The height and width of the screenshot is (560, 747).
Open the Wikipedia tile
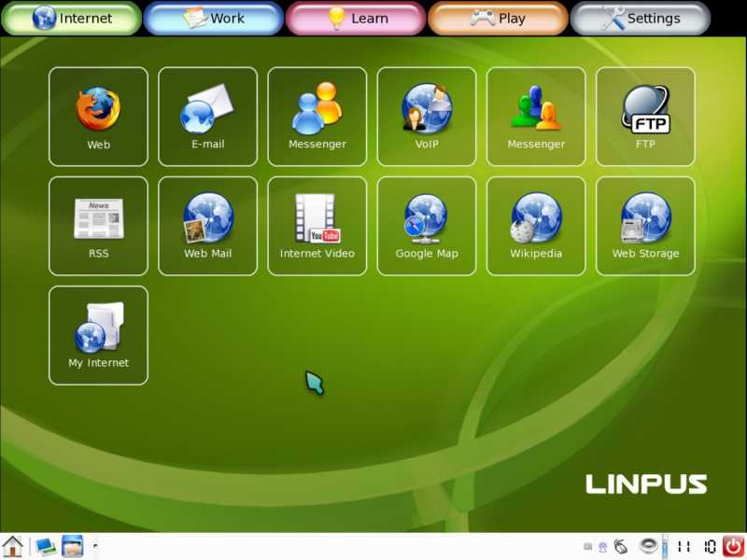pyautogui.click(x=536, y=226)
